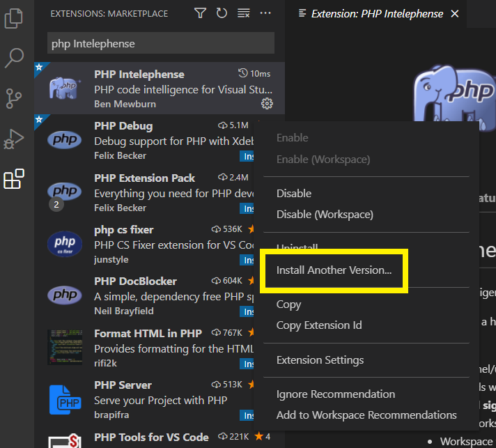Open Extension Settings from context menu
The image size is (496, 448).
coord(366,360)
